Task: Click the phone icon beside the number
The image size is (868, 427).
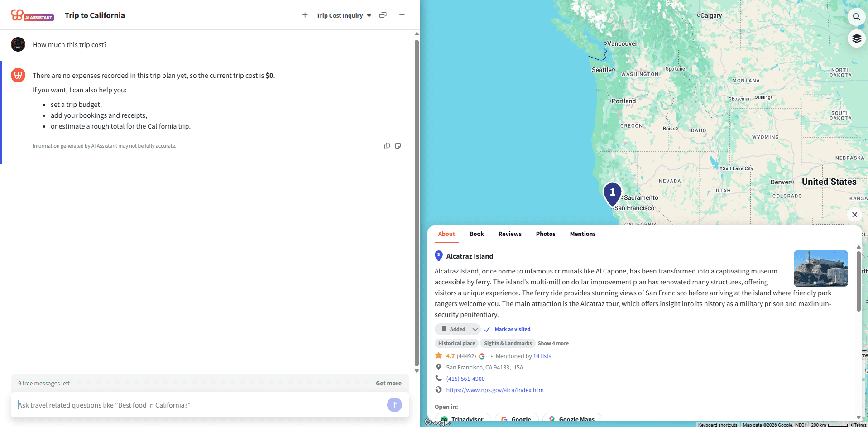Action: click(438, 378)
